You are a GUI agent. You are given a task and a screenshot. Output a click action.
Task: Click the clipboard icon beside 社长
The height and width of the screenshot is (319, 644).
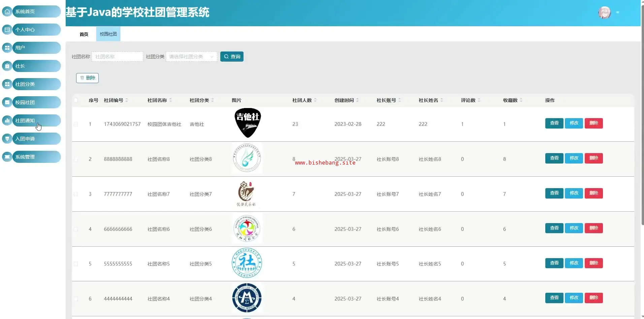tap(7, 66)
